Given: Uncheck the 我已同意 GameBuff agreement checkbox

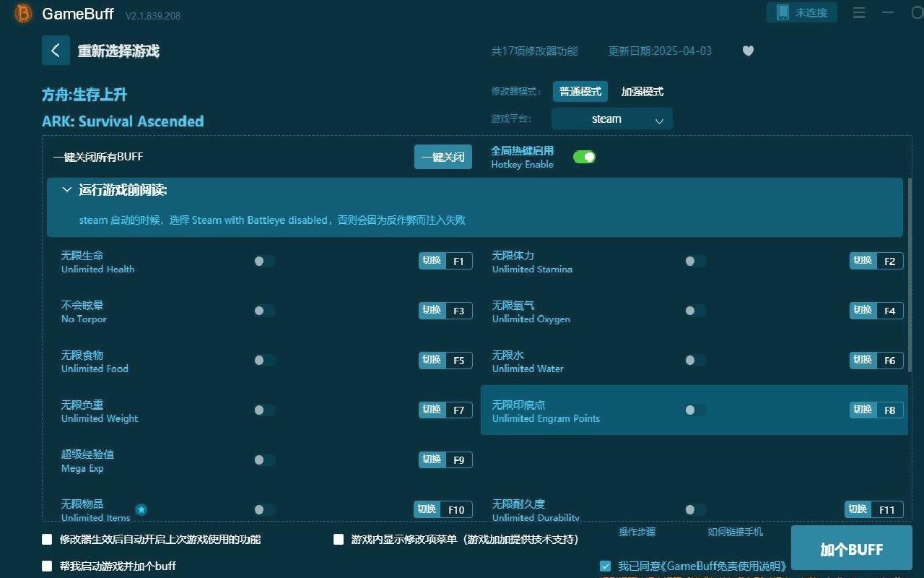Looking at the screenshot, I should 605,566.
